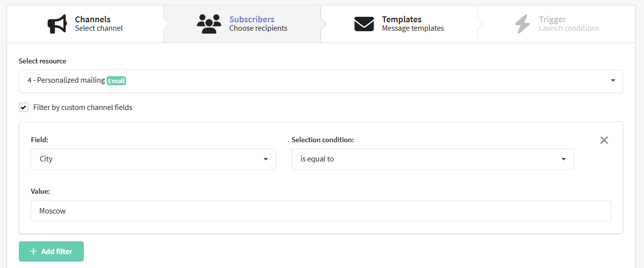Open the Select resource dropdown
Image resolution: width=644 pixels, height=268 pixels.
tap(321, 81)
